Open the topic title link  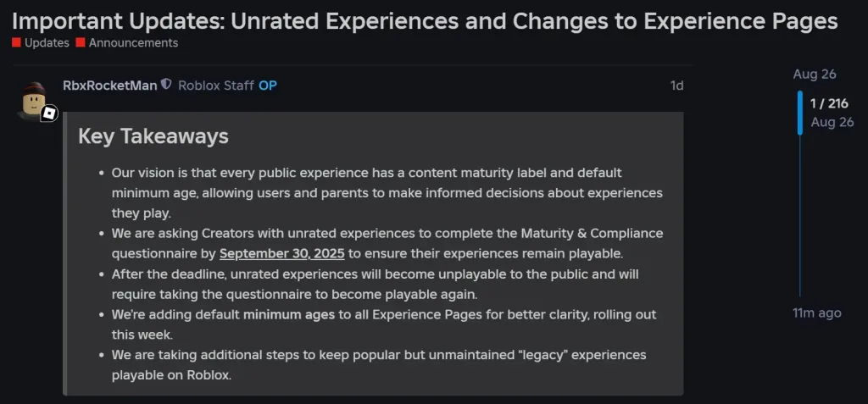click(424, 20)
